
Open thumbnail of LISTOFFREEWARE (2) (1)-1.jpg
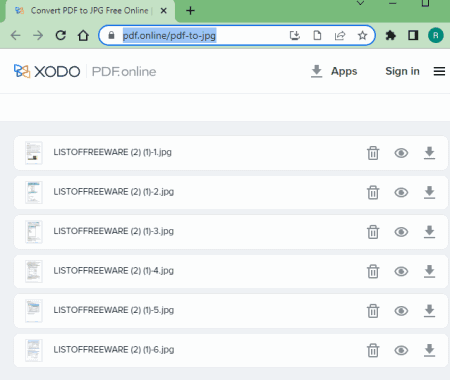tap(34, 153)
